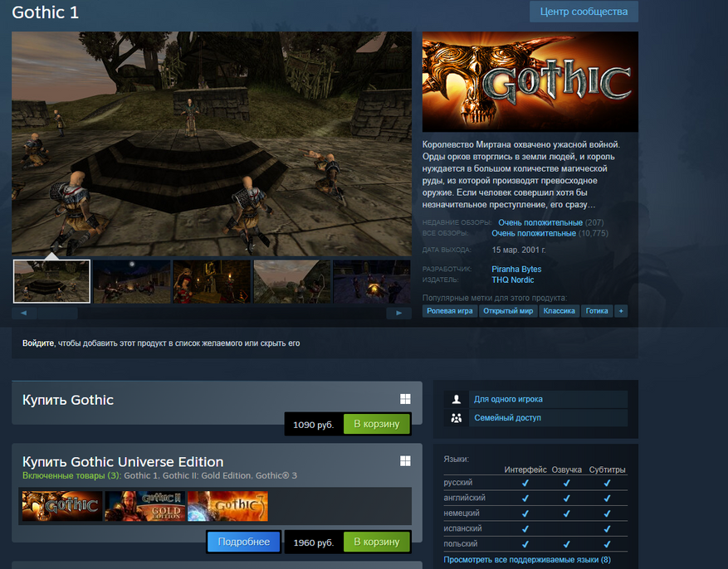Open Gothic II Gold Edition bundle image
The height and width of the screenshot is (569, 728).
pos(145,506)
